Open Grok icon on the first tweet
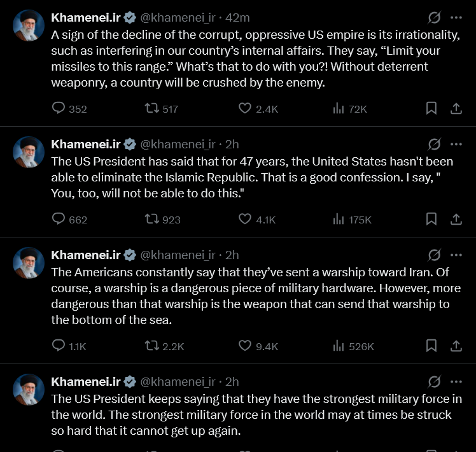This screenshot has width=476, height=452. 435,18
